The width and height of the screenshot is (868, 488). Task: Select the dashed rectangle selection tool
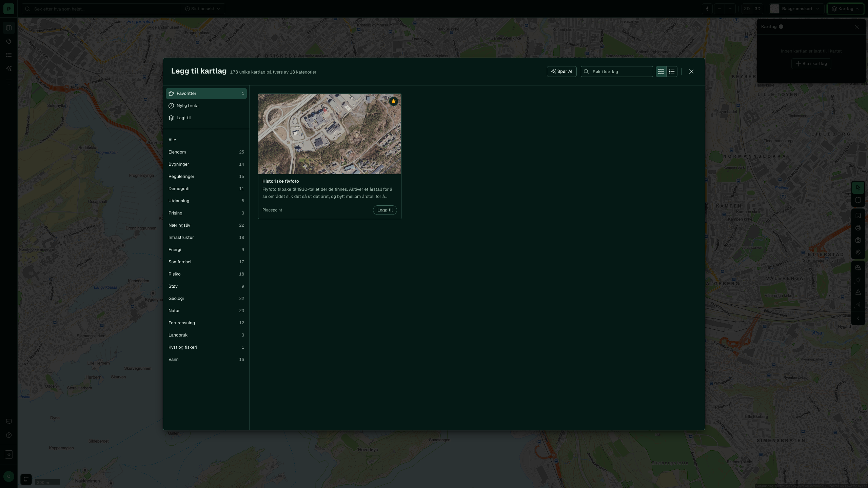[858, 200]
